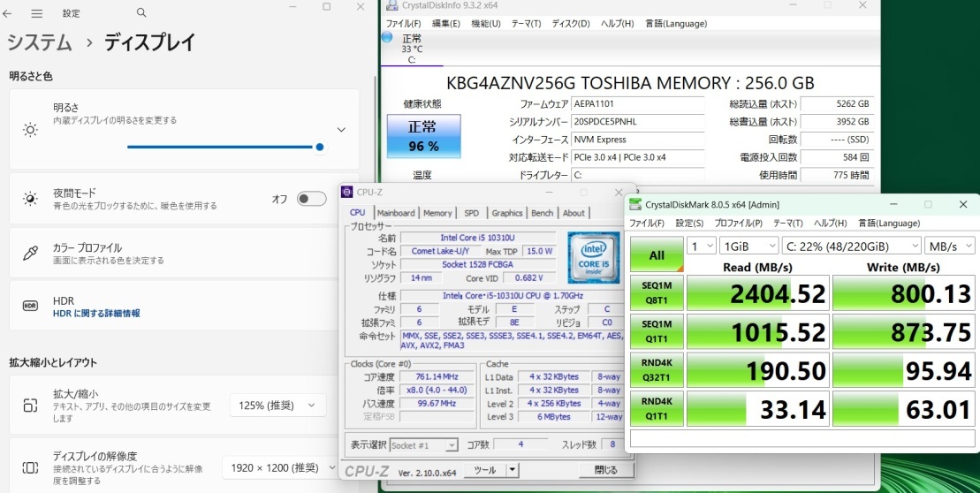Click the 1015.52 read result

click(757, 331)
